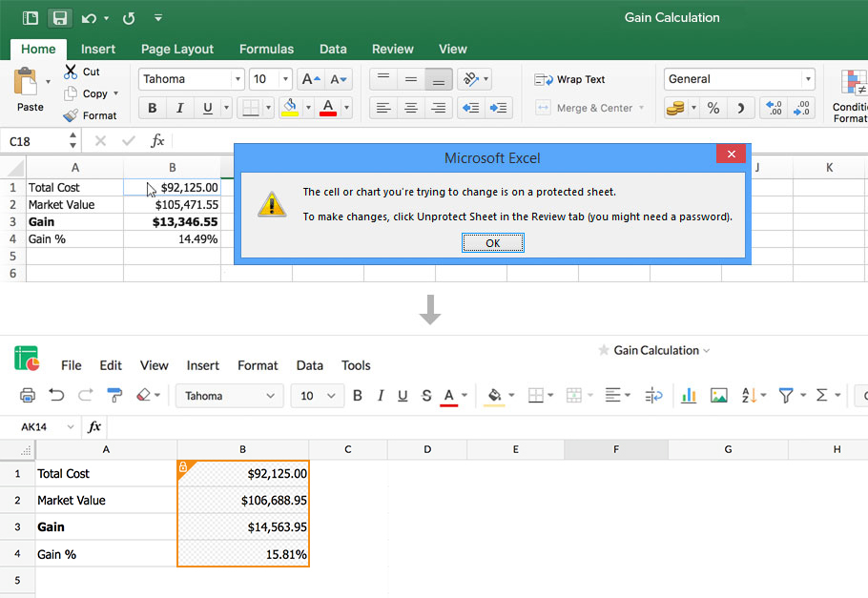
Task: Sort data A to Z
Action: (x=749, y=394)
